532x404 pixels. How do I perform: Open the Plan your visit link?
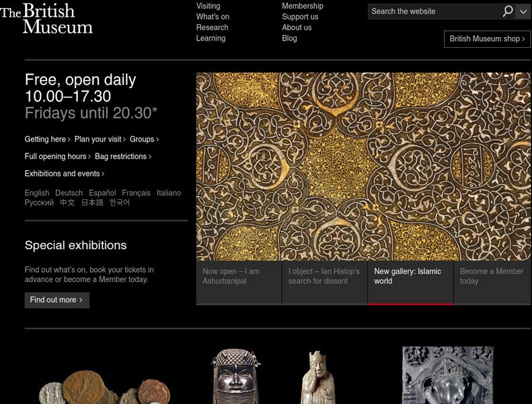[100, 139]
